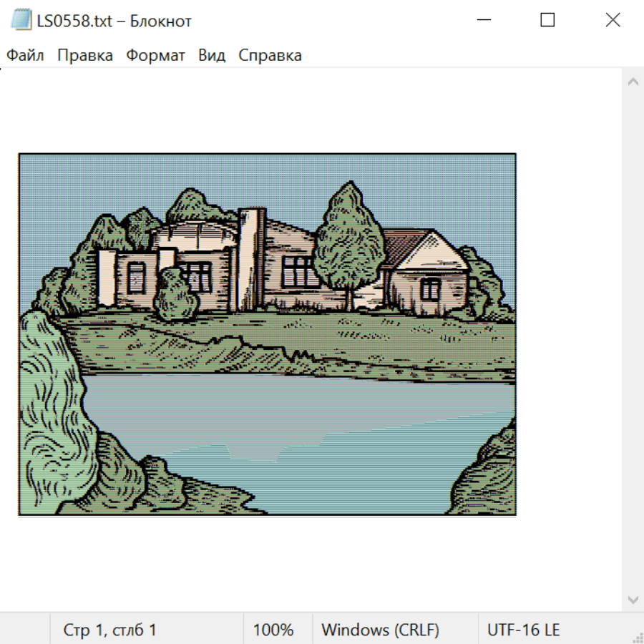Open the Правка menu
This screenshot has height=644, width=644.
click(85, 55)
